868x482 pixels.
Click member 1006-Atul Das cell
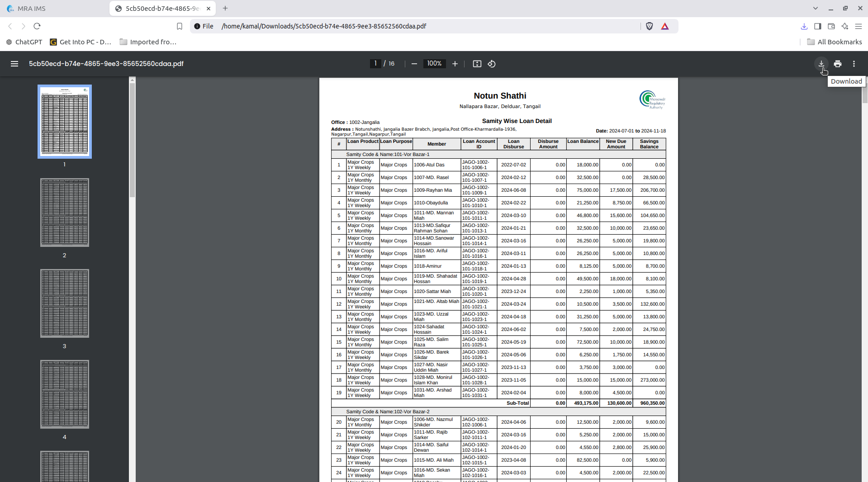tap(436, 165)
